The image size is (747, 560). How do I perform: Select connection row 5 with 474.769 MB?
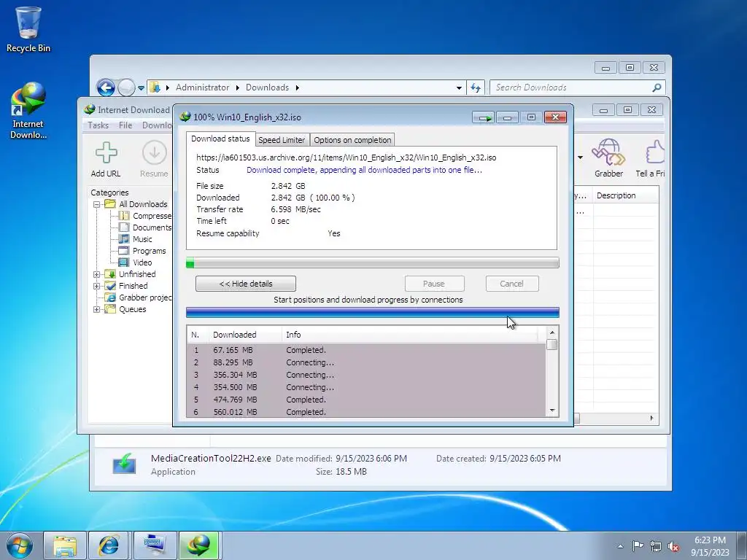point(366,400)
